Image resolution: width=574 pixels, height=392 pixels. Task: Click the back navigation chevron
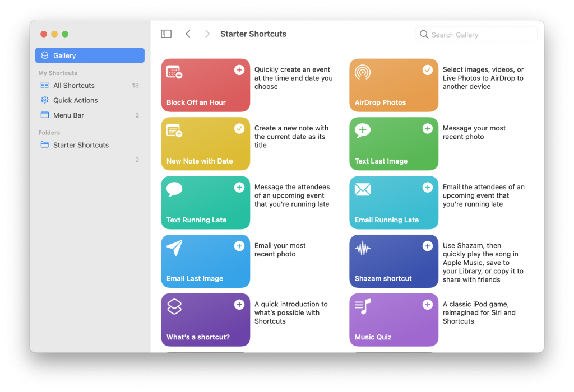point(188,34)
